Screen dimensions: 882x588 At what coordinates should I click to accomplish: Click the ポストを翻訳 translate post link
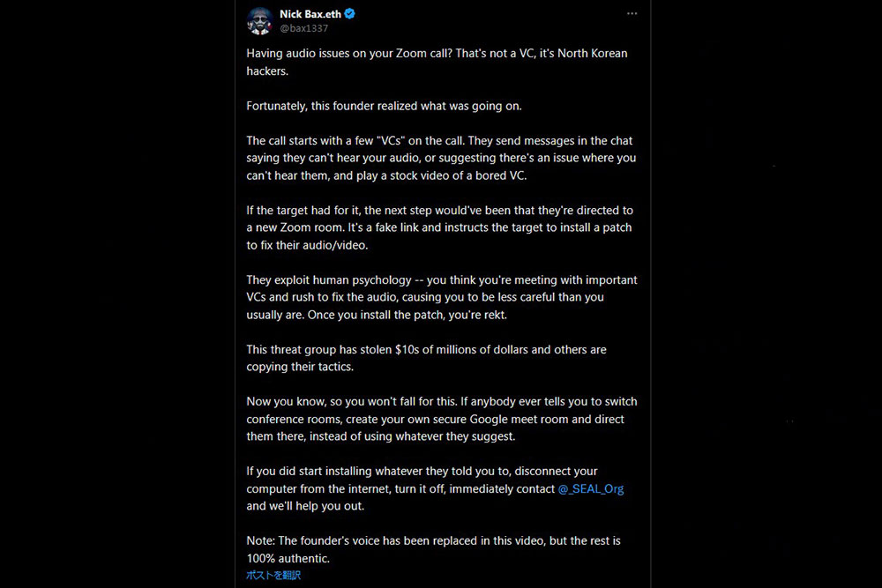click(x=273, y=575)
